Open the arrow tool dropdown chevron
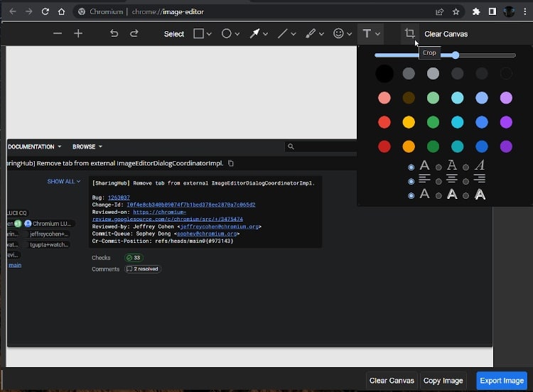This screenshot has width=533, height=392. pyautogui.click(x=266, y=34)
